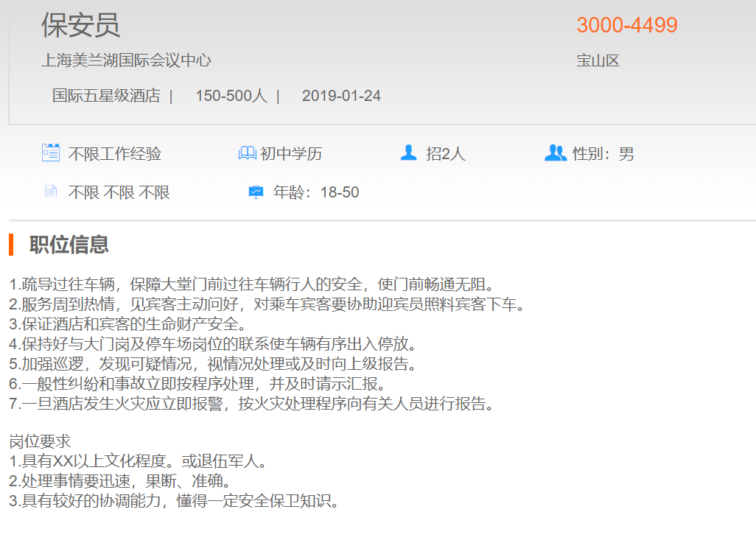The width and height of the screenshot is (756, 543).
Task: Click the 年龄：18-50 age requirement text
Action: tap(316, 192)
